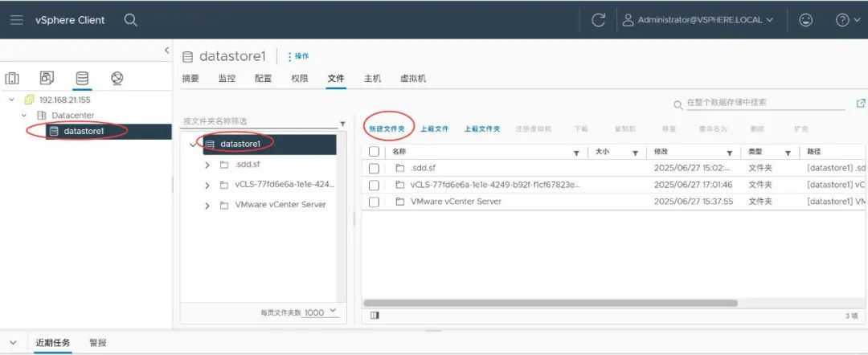Click the folder filter funnel icon
The width and height of the screenshot is (868, 355).
pos(342,124)
